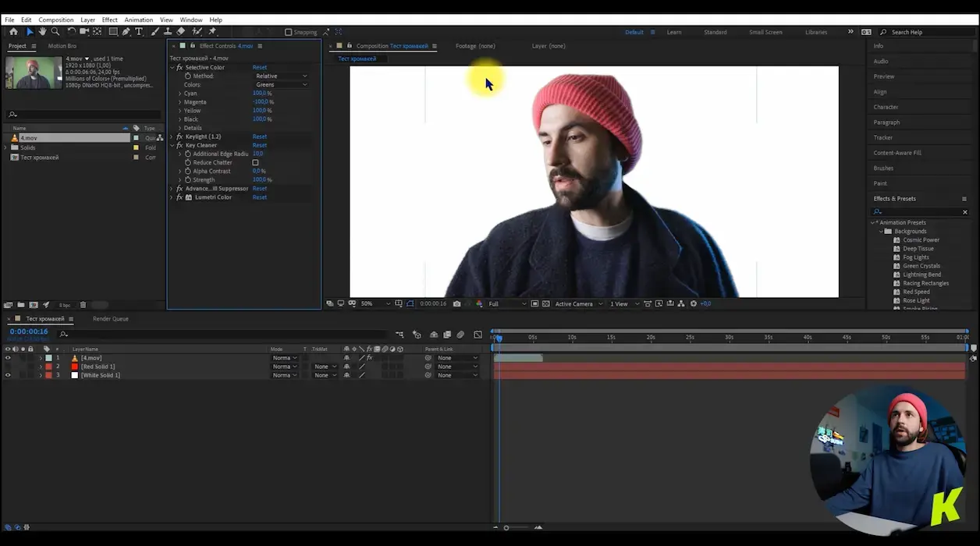Select the Hand tool

(42, 32)
